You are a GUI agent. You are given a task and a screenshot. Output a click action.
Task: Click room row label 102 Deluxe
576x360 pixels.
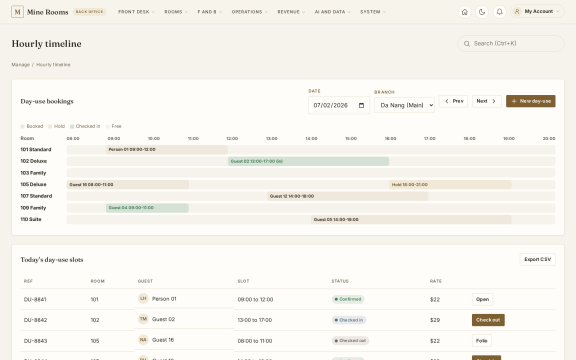pos(34,161)
